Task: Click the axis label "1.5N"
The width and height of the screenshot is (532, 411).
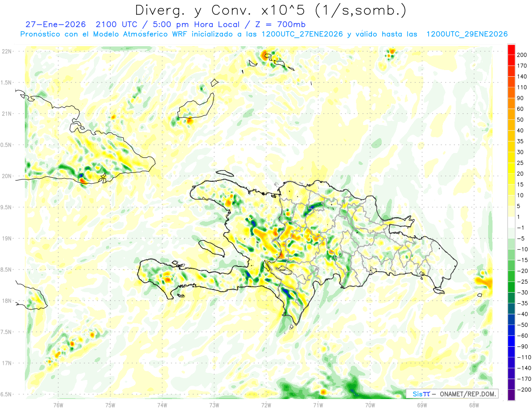Action: tap(7, 82)
